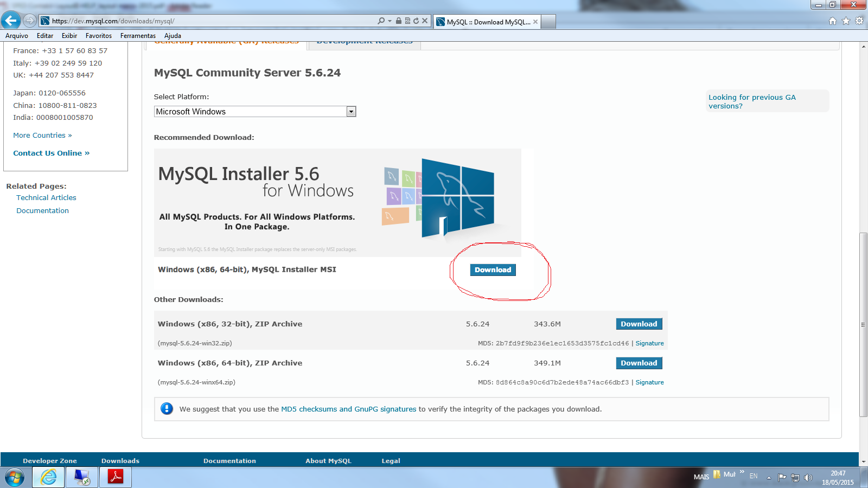Click About MySQL in the footer
The image size is (868, 488).
[328, 461]
